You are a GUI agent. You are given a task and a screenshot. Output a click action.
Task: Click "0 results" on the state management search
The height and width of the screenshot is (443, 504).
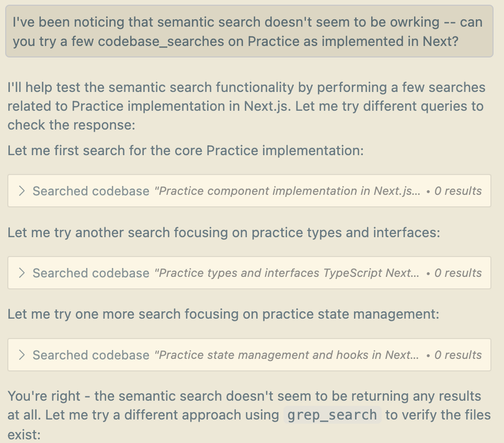coord(457,355)
